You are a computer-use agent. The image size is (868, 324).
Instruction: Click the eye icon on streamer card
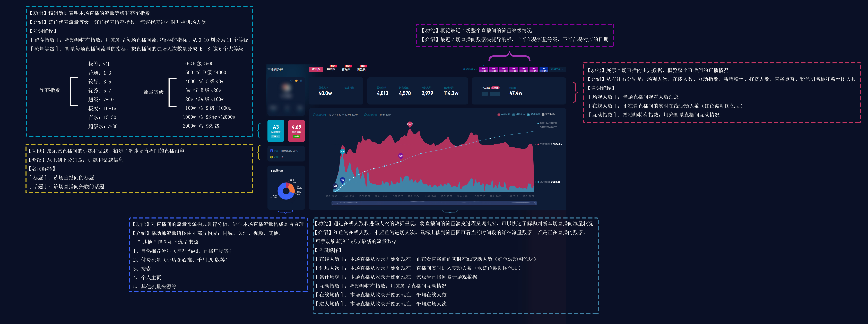(x=292, y=81)
